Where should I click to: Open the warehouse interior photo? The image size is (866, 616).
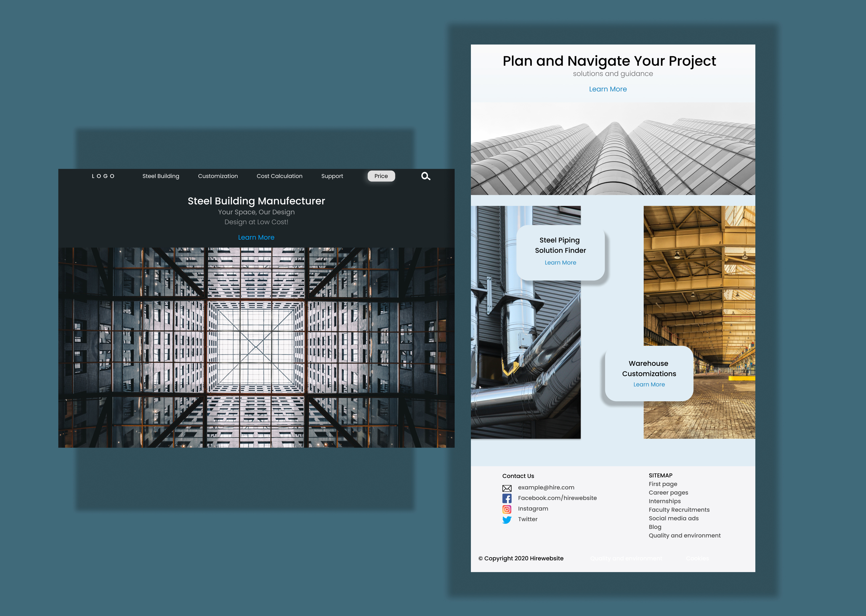[x=699, y=322]
